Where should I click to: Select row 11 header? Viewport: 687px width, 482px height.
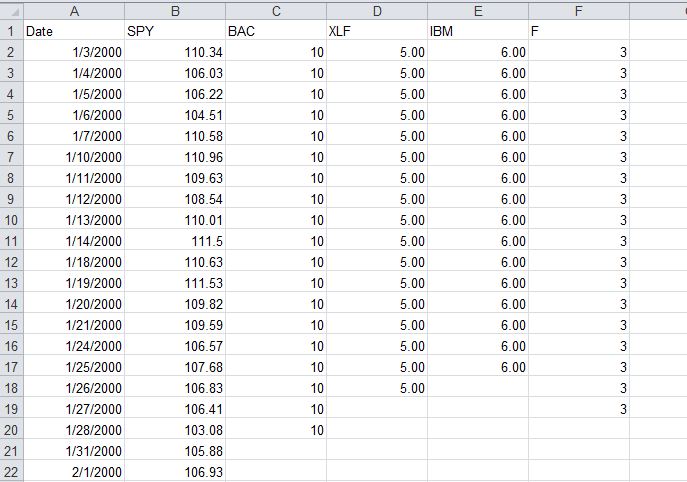11,241
